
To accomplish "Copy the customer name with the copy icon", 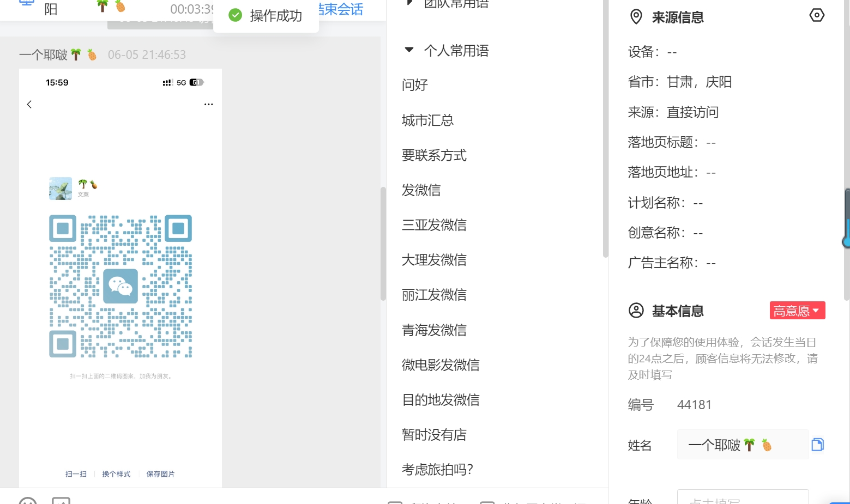I will pos(817,445).
